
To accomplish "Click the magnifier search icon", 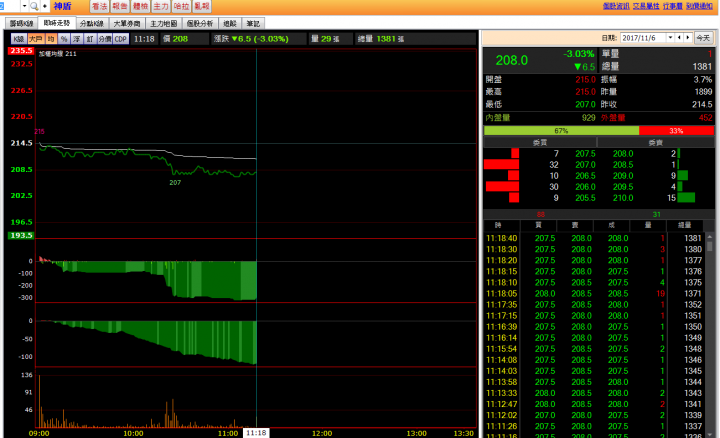I will (x=34, y=6).
